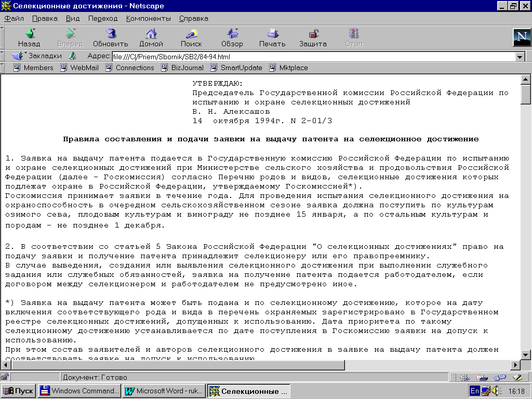Click the 'УТВЕРЖДАЮ:' text
Viewport: 532px width, 399px height.
[218, 84]
